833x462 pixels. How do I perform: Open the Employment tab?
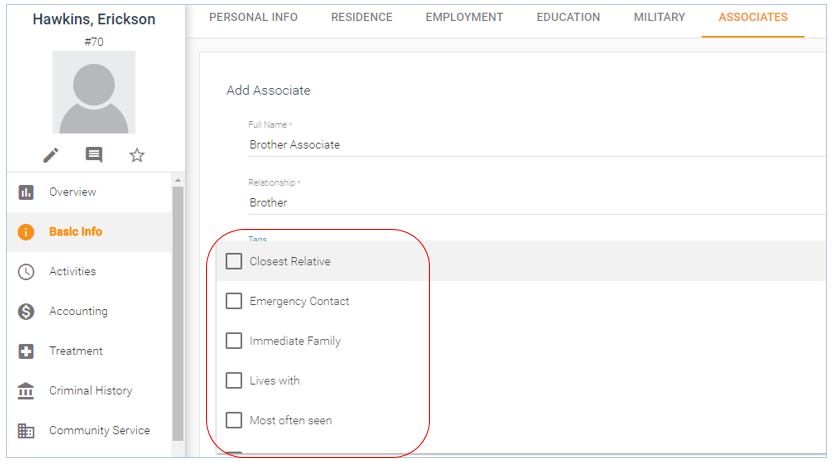coord(464,18)
